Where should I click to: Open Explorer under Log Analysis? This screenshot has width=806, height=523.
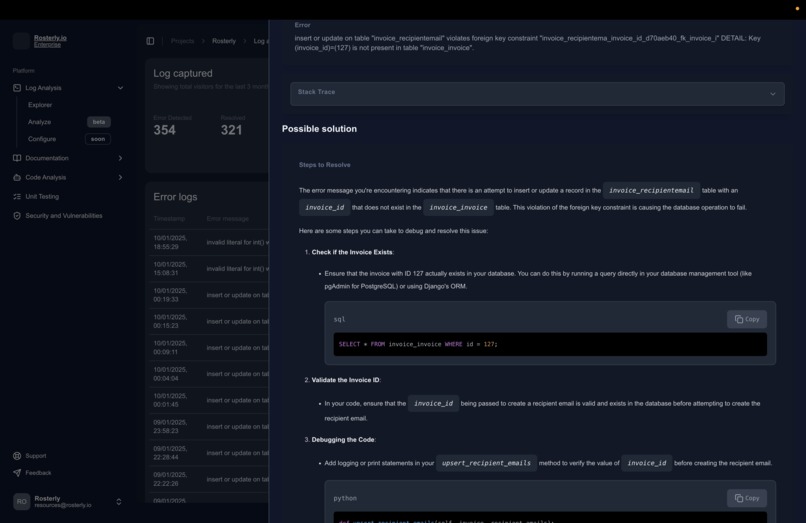tap(40, 105)
